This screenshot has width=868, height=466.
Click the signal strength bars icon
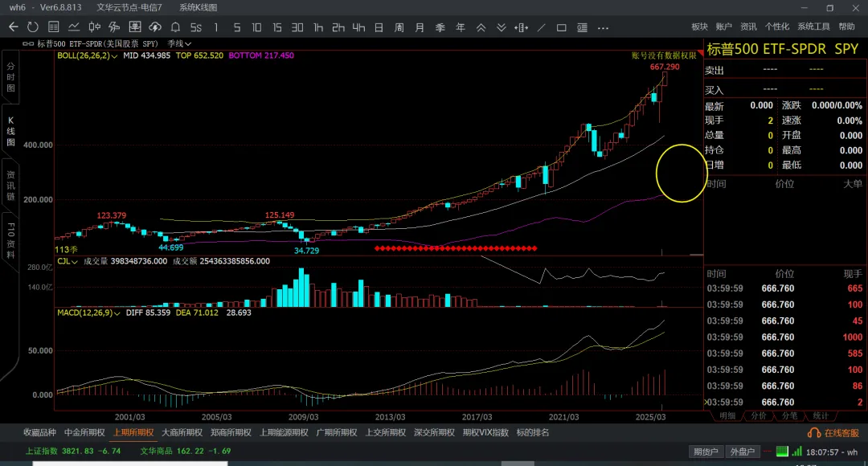[796, 452]
